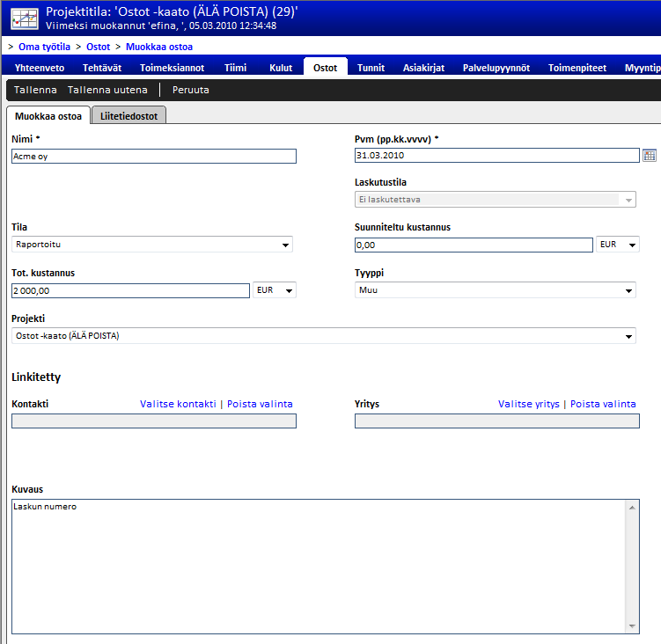This screenshot has width=661, height=644.
Task: Open the Suunniteltu kustannus currency dropdown
Action: (618, 245)
